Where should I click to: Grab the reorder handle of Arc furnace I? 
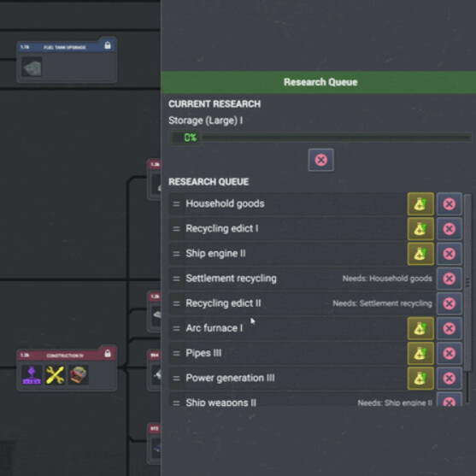tap(176, 328)
